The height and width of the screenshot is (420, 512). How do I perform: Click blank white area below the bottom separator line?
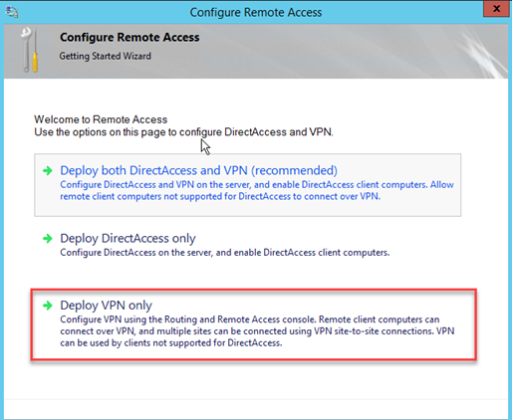256,410
